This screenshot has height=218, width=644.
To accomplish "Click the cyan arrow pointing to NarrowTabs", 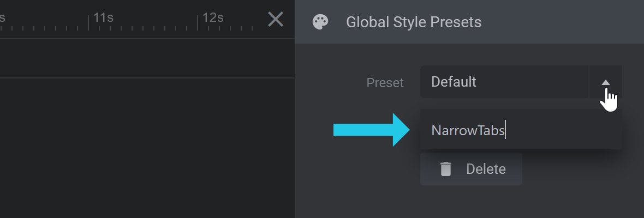I will pos(371,130).
